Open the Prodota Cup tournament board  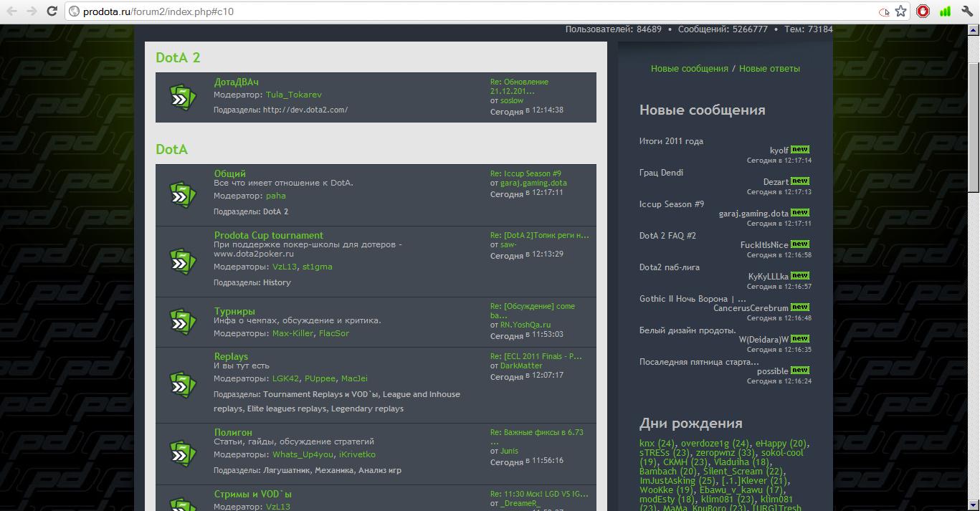268,235
